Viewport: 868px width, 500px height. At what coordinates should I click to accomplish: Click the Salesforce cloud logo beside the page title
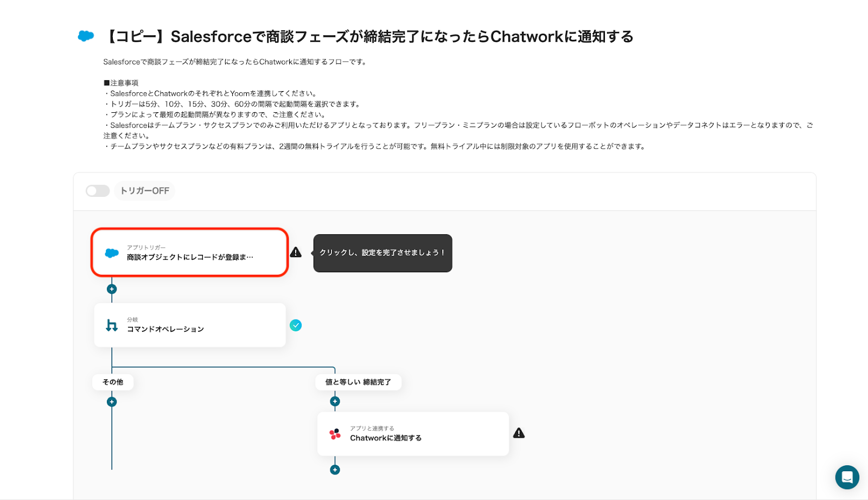point(86,36)
